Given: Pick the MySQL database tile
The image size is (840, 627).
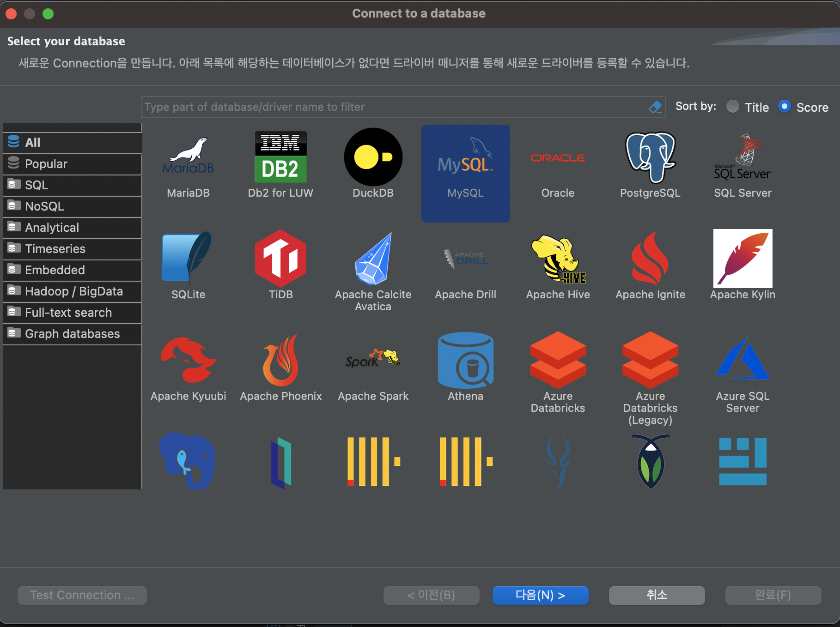Looking at the screenshot, I should click(x=465, y=173).
